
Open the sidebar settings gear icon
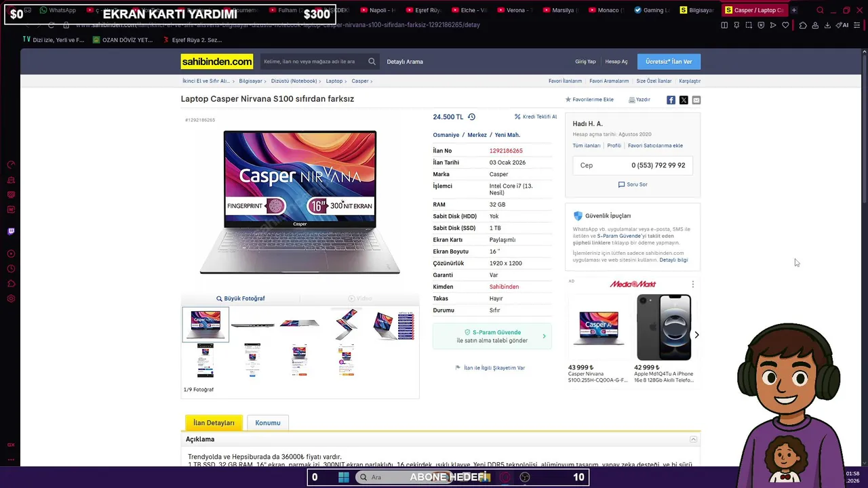click(11, 299)
